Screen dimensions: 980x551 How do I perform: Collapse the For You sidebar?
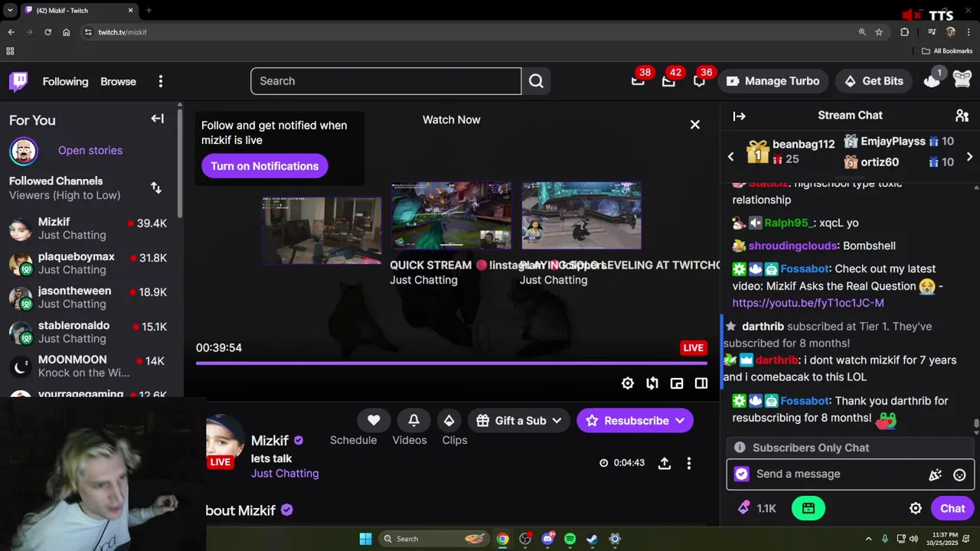157,119
